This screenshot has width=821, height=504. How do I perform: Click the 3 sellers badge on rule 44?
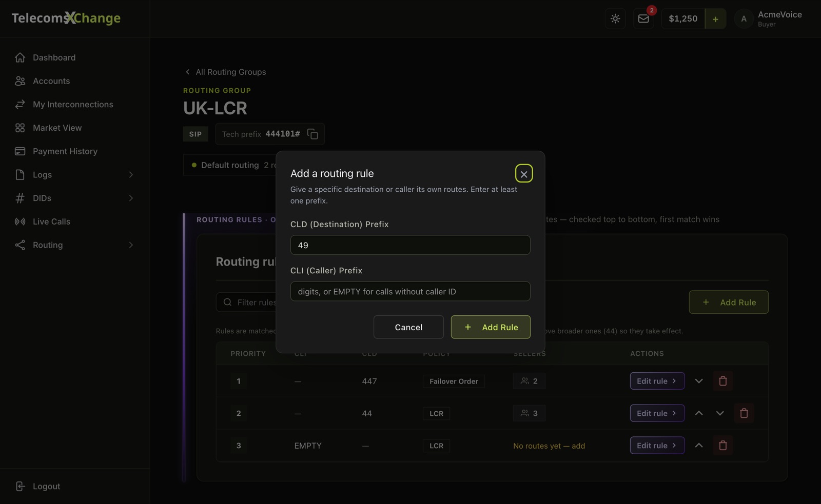529,413
